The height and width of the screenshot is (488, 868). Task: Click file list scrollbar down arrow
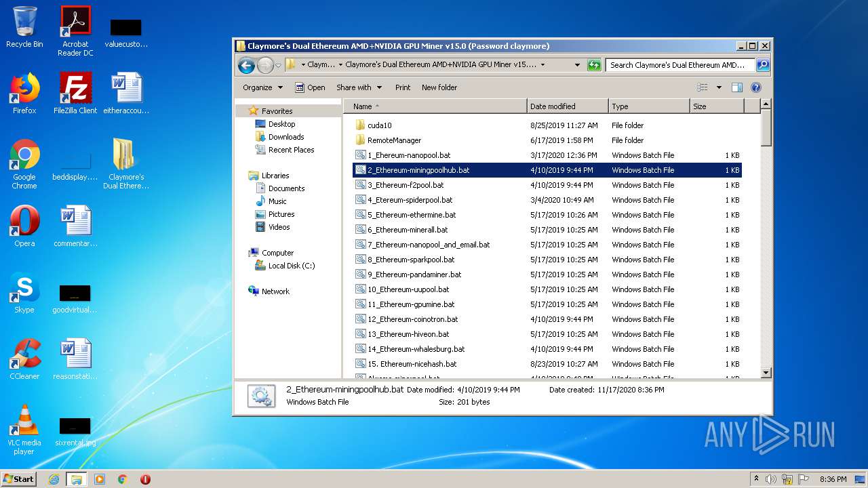coord(766,372)
